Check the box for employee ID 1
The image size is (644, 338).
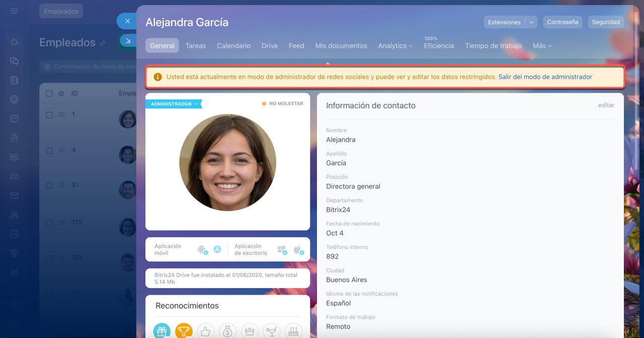tap(49, 115)
